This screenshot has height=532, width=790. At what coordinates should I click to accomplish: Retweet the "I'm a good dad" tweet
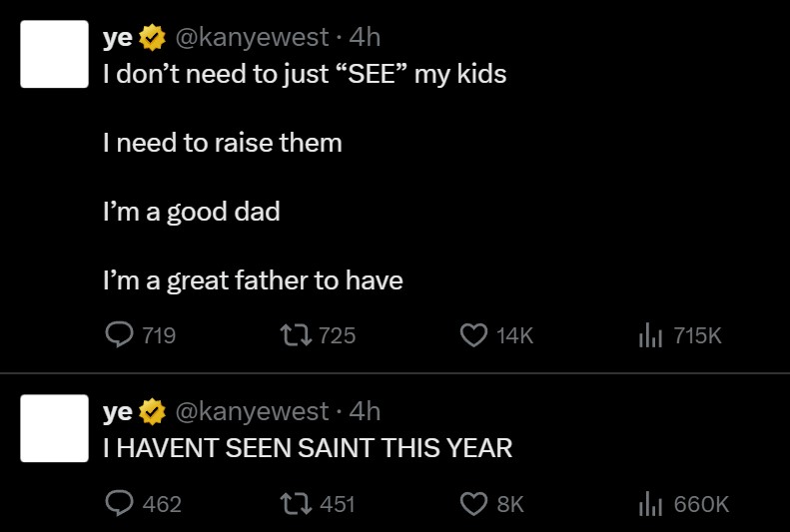click(x=302, y=336)
